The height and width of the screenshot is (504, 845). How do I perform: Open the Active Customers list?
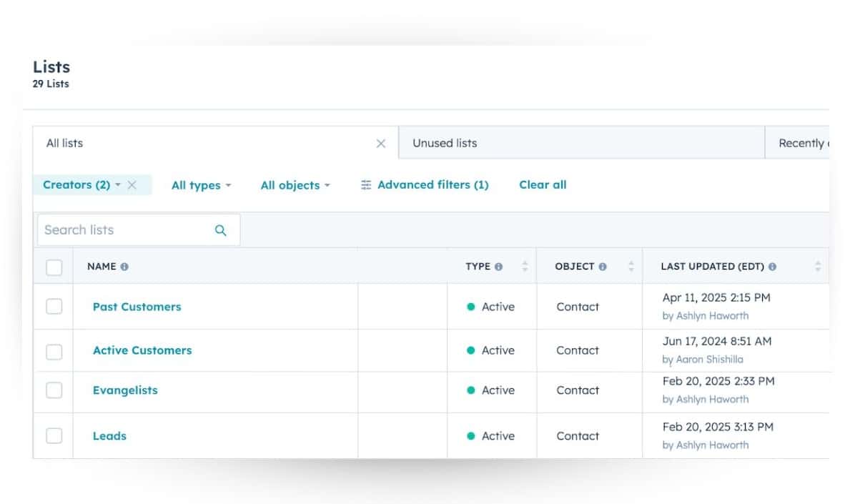142,350
